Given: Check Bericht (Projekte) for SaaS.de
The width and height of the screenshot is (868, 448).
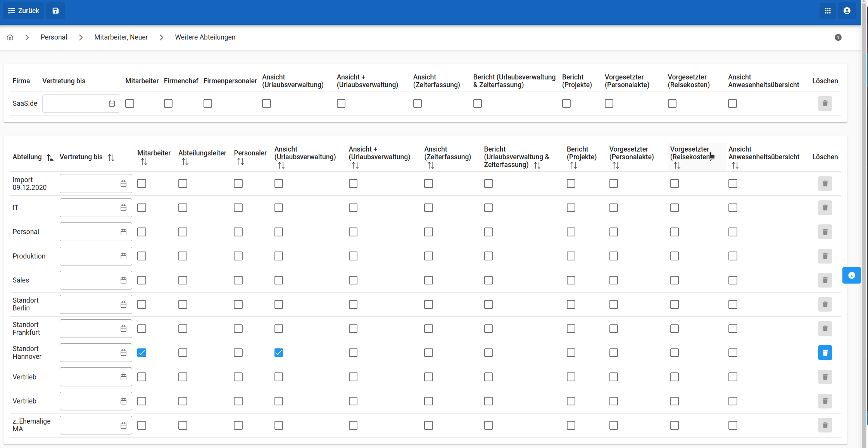Looking at the screenshot, I should tap(566, 103).
